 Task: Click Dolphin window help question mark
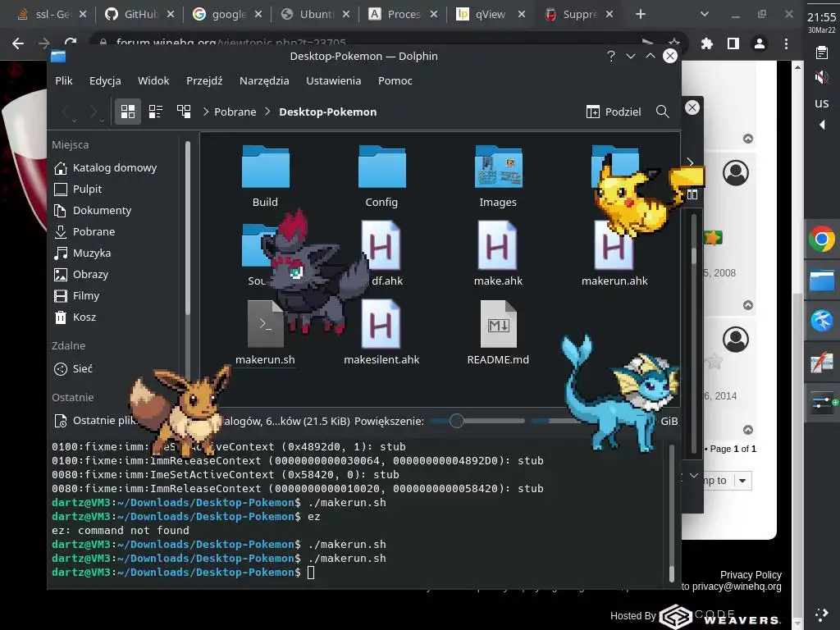tap(610, 56)
